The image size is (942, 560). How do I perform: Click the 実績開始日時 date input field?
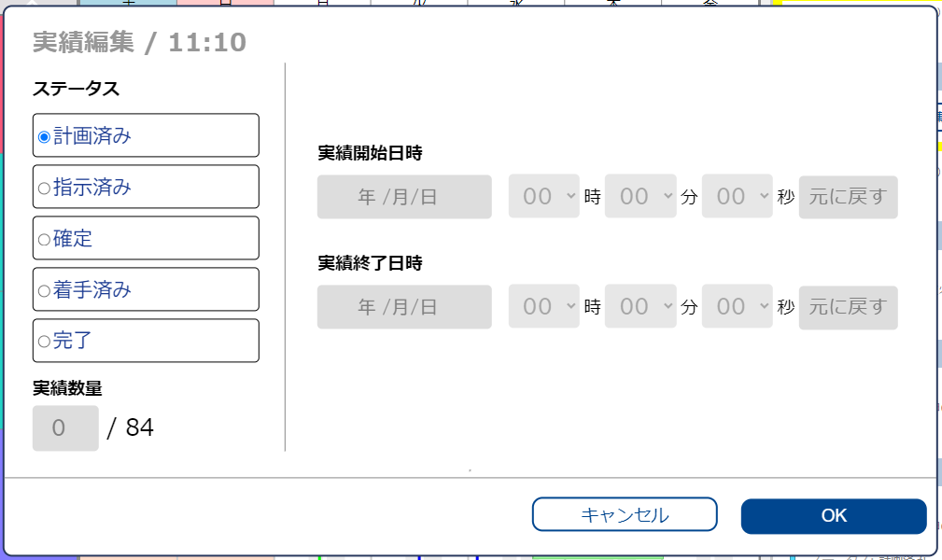[x=404, y=197]
